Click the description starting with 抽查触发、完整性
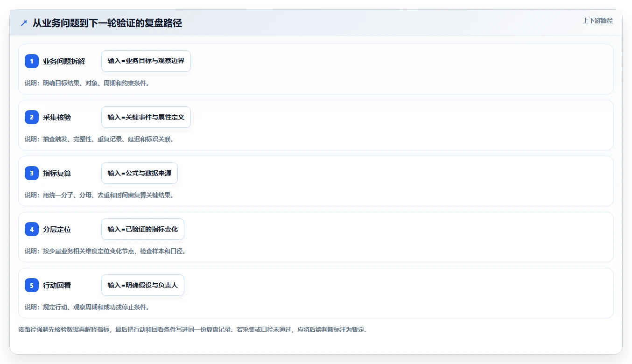 point(99,139)
